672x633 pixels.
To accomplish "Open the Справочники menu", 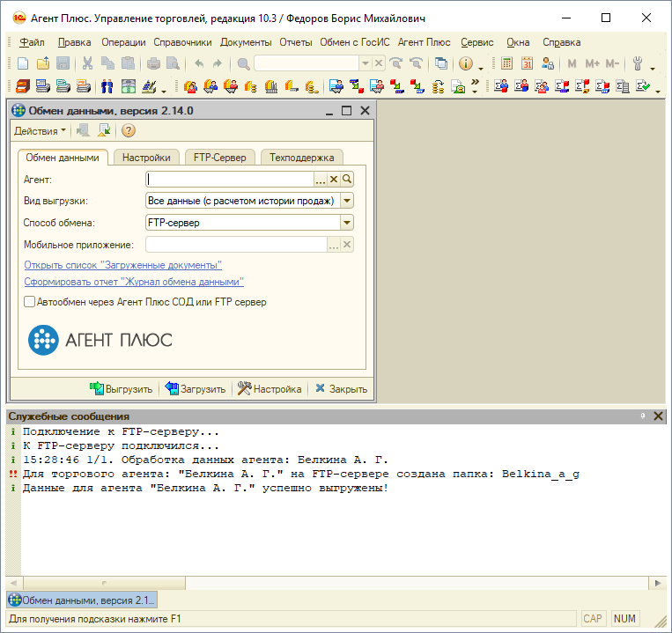I will (182, 42).
